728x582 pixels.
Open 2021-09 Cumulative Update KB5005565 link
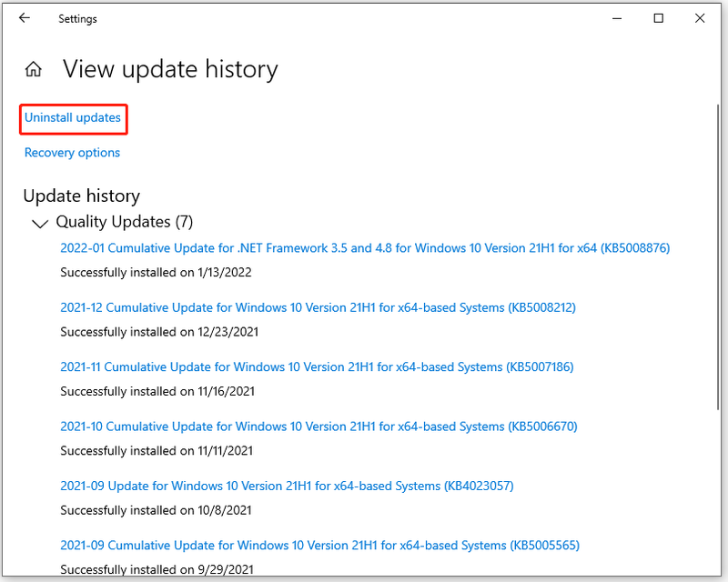pyautogui.click(x=320, y=546)
